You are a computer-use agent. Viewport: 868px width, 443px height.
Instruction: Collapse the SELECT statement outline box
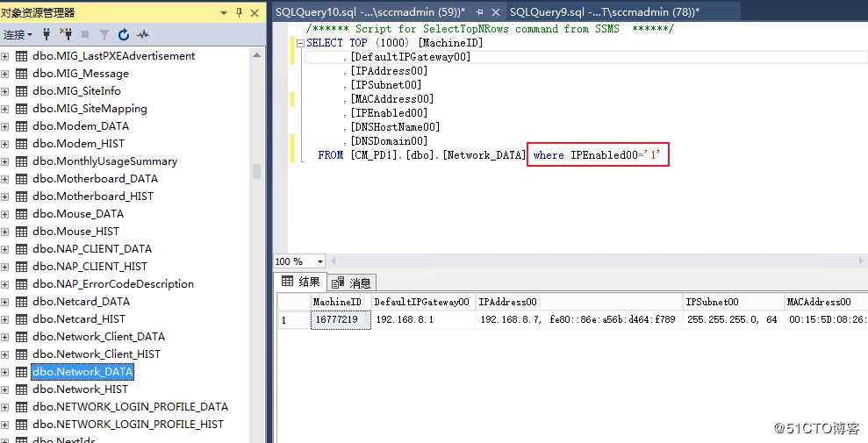click(300, 43)
